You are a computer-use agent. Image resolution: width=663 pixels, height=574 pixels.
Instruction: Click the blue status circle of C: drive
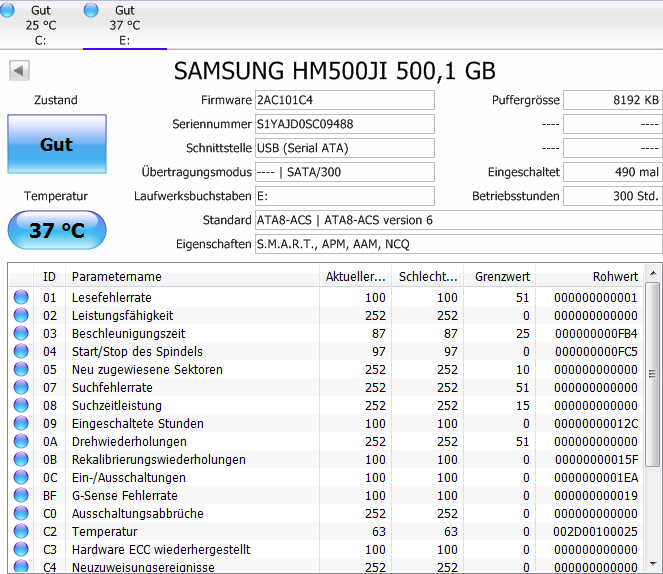point(7,10)
